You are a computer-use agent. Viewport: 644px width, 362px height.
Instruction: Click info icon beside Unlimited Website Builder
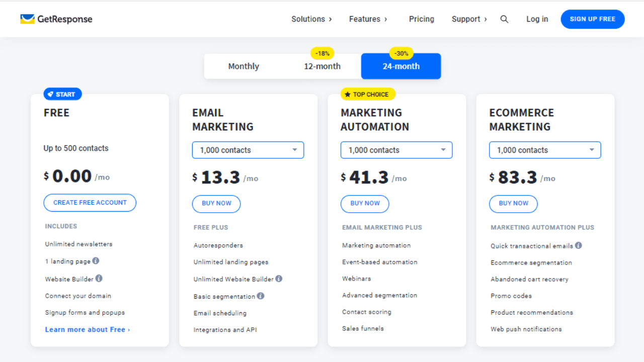pos(279,279)
